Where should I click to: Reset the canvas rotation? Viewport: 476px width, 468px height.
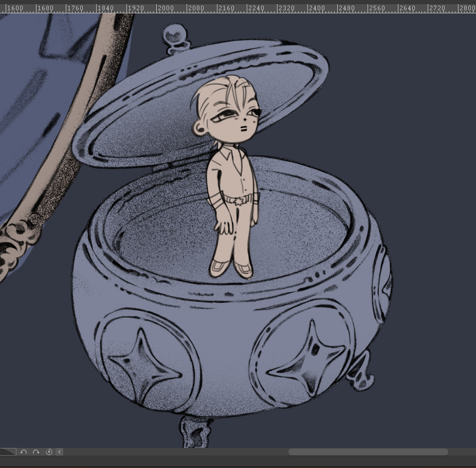pyautogui.click(x=49, y=452)
